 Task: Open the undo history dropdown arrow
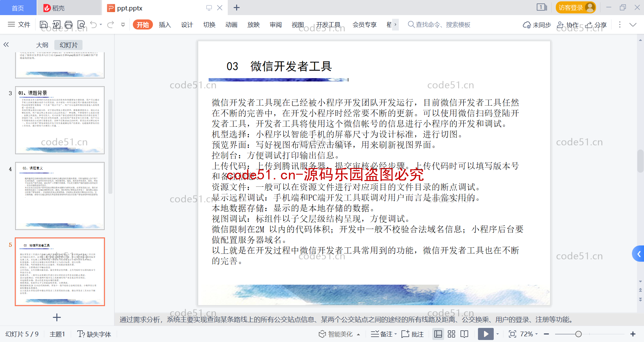pos(101,24)
